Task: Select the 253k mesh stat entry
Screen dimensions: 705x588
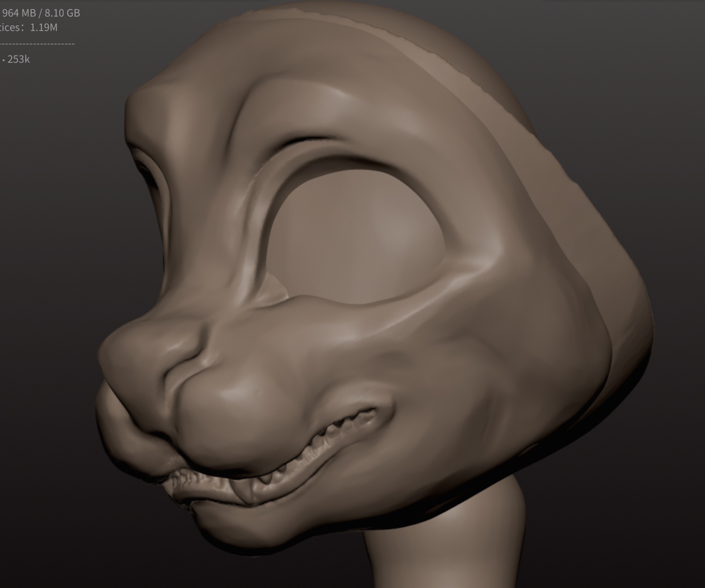Action: (18, 59)
